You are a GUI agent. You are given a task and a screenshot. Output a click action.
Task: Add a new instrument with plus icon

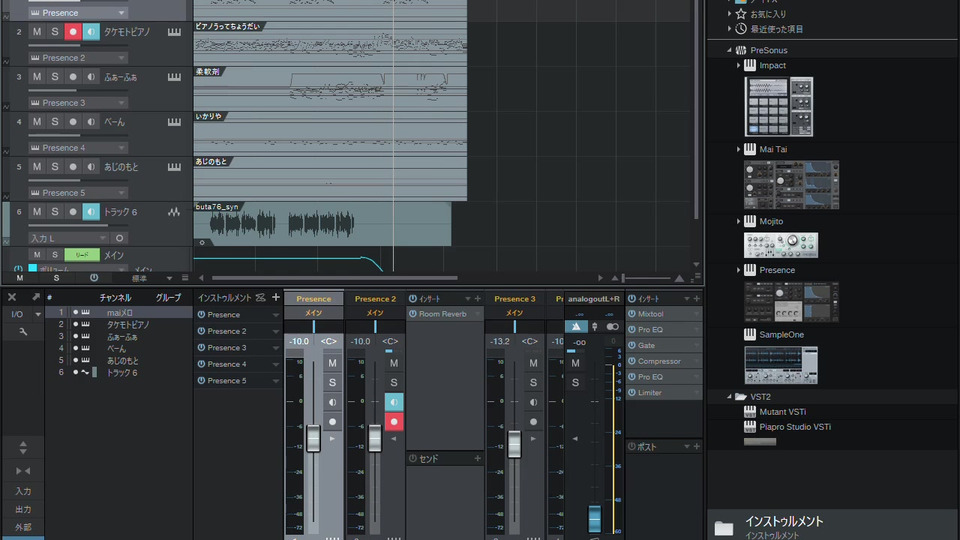tap(276, 298)
